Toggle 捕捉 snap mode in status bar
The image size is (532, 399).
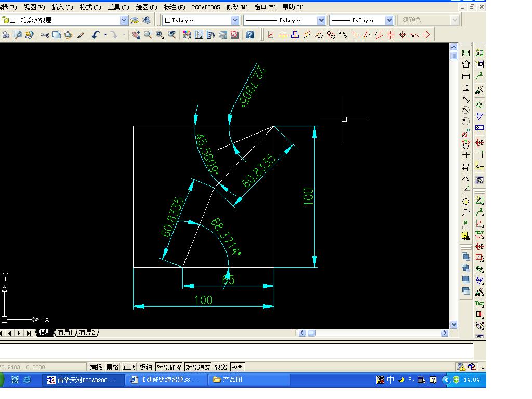[x=96, y=367]
